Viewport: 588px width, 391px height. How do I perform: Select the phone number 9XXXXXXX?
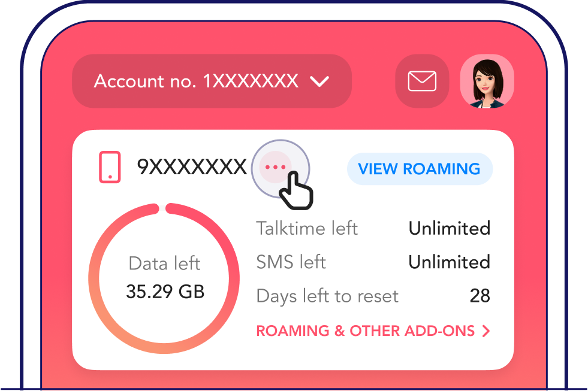[192, 167]
